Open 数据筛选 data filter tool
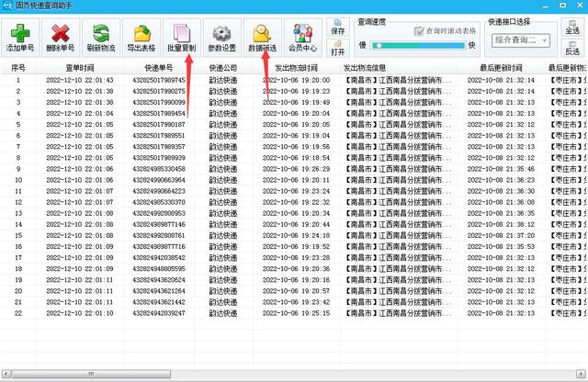 [x=263, y=38]
